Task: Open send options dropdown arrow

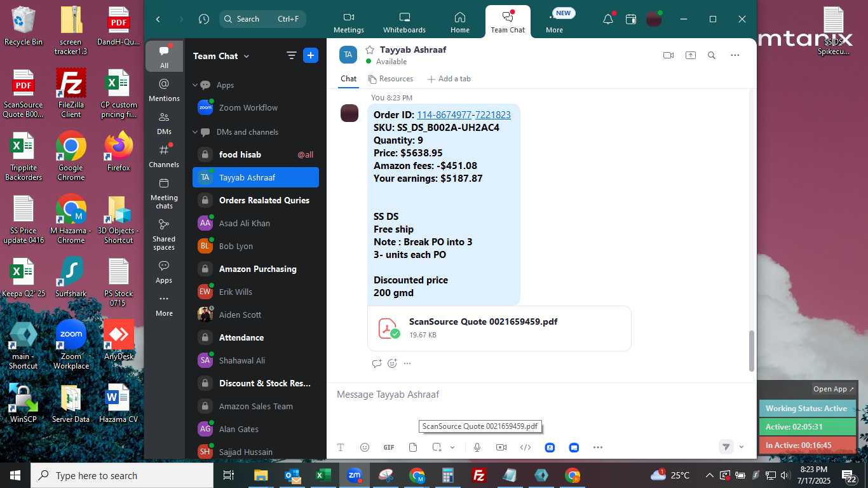Action: pyautogui.click(x=742, y=447)
